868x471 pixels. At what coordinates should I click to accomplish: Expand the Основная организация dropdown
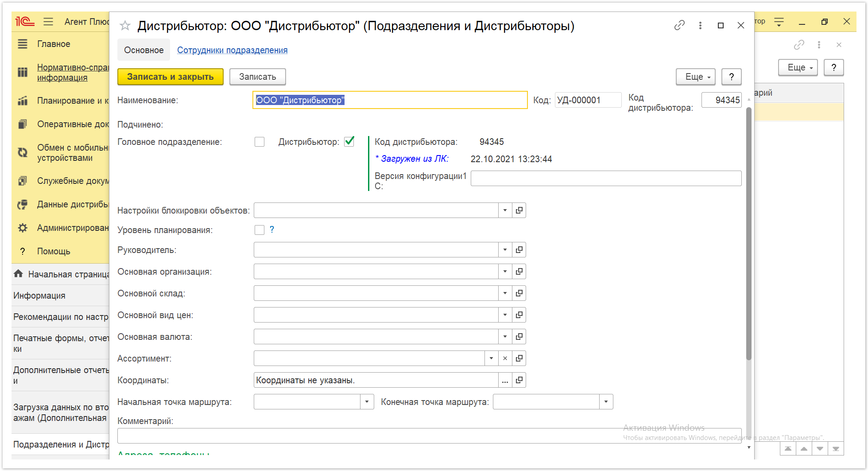(x=505, y=272)
